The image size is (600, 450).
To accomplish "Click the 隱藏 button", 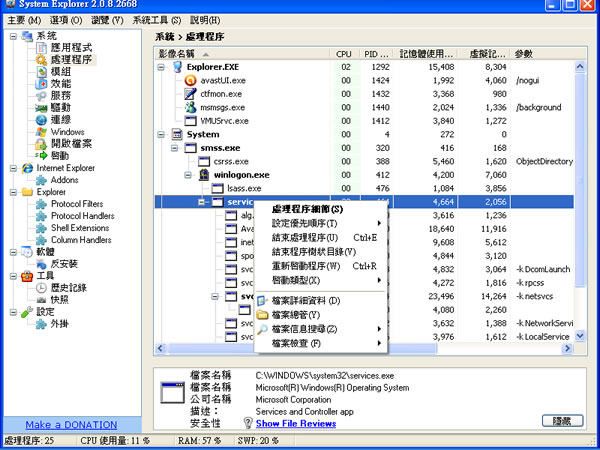I will point(562,421).
